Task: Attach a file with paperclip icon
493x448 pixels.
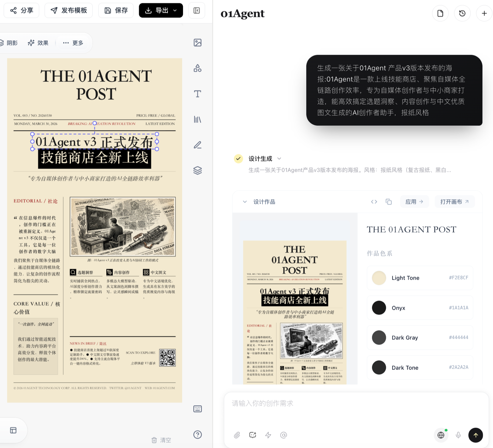Action: pos(237,435)
